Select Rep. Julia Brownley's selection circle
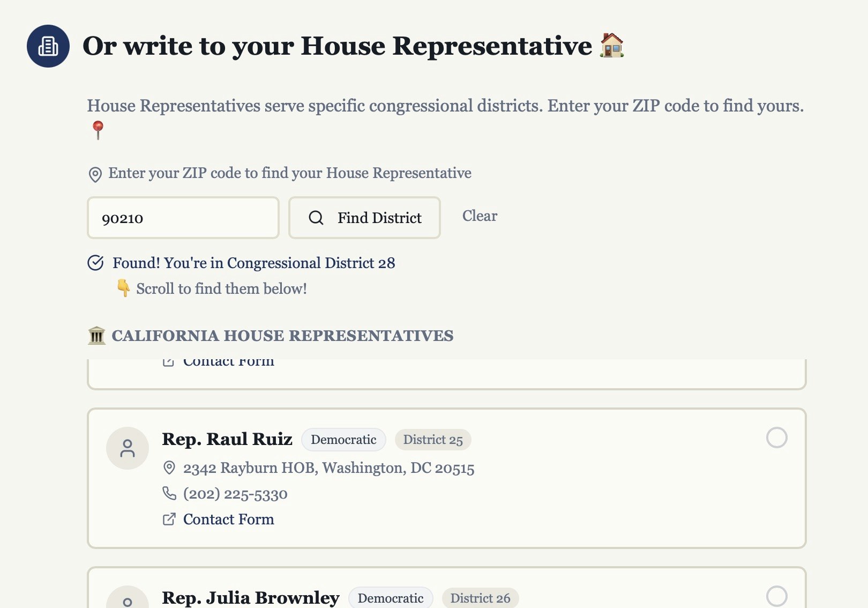The image size is (868, 608). click(777, 596)
